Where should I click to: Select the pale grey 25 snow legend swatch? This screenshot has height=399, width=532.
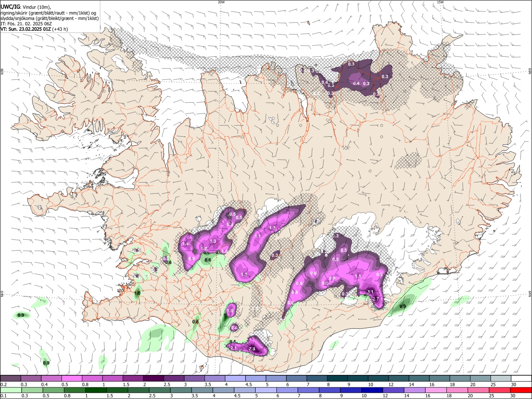point(501,379)
